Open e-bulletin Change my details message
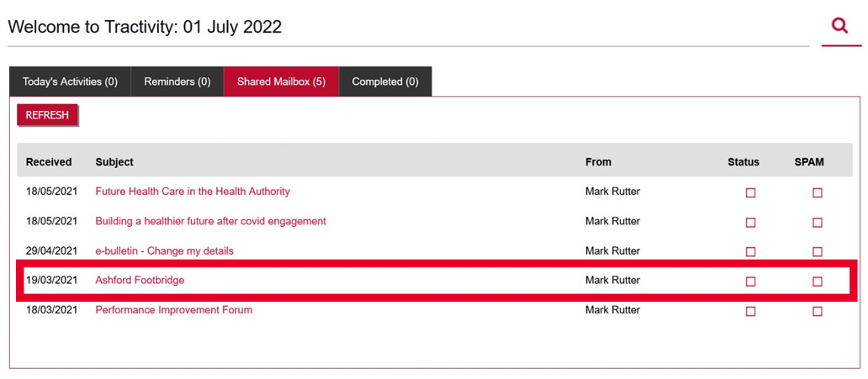Image resolution: width=868 pixels, height=379 pixels. [x=164, y=250]
